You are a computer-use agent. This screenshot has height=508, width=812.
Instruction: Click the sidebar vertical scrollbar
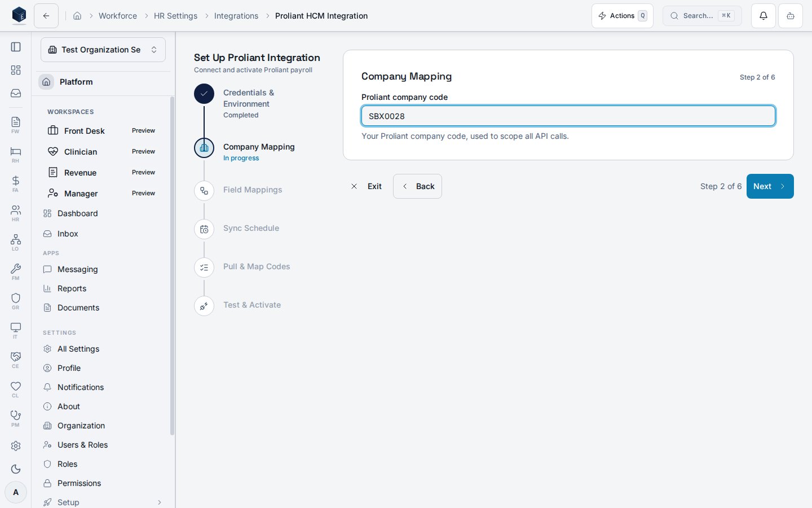click(172, 265)
